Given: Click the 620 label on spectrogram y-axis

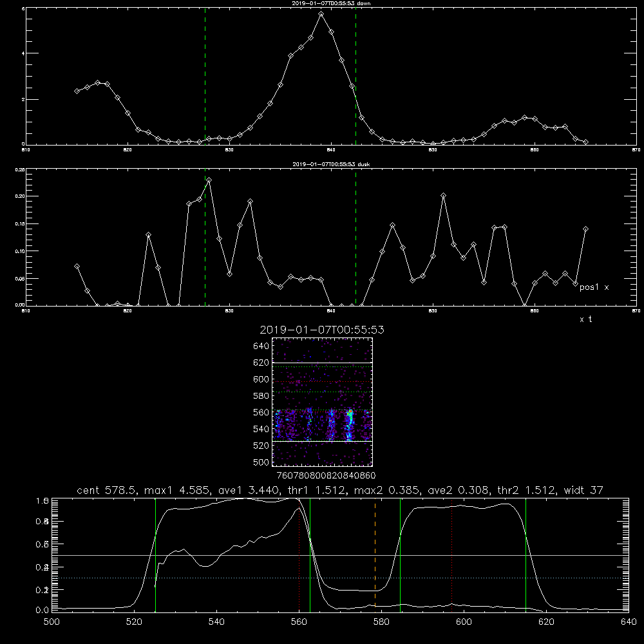Looking at the screenshot, I should coord(261,363).
